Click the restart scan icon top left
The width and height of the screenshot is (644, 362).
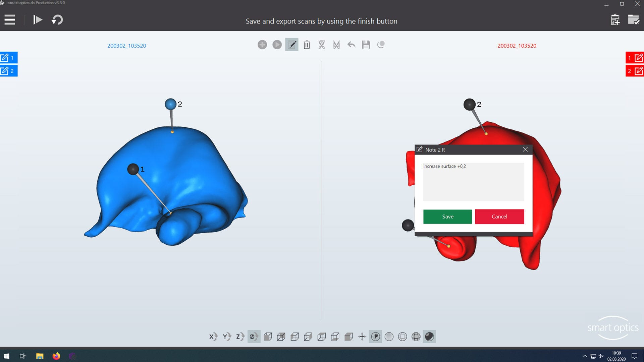tap(57, 20)
